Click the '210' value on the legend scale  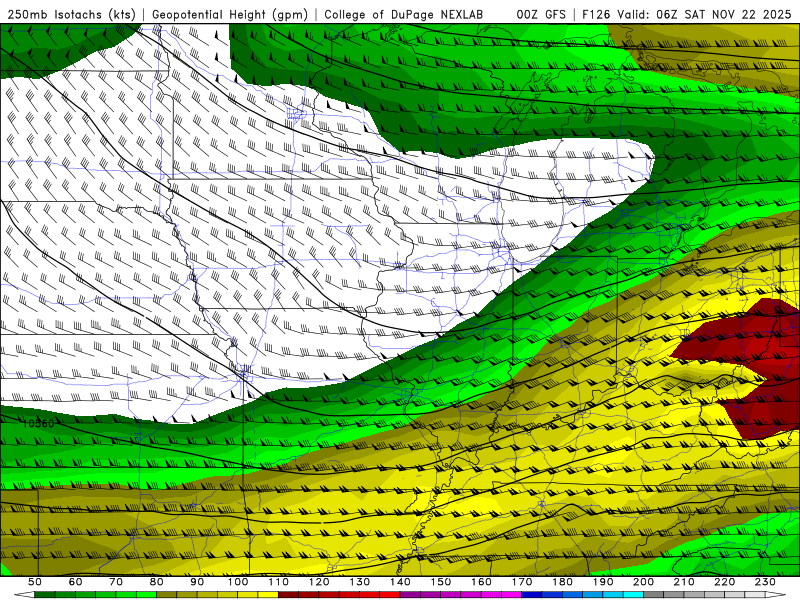point(684,582)
